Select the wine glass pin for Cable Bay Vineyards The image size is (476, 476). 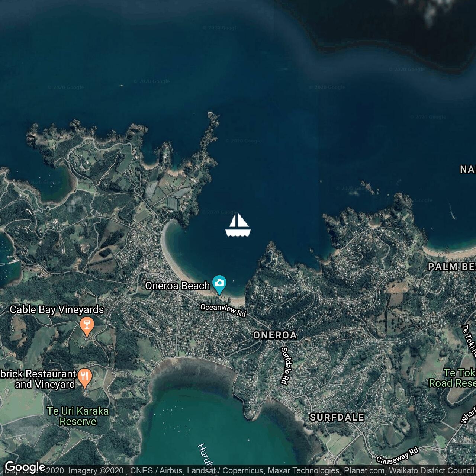tap(87, 326)
